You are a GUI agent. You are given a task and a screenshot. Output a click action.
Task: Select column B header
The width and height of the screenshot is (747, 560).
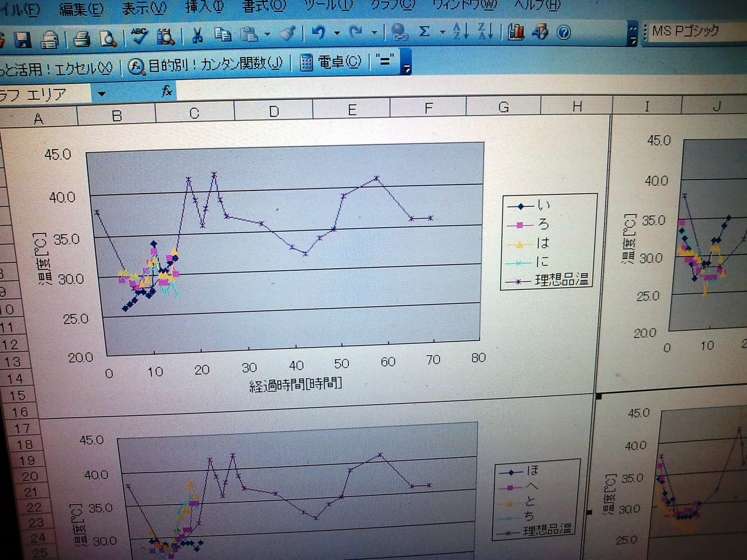[x=117, y=116]
